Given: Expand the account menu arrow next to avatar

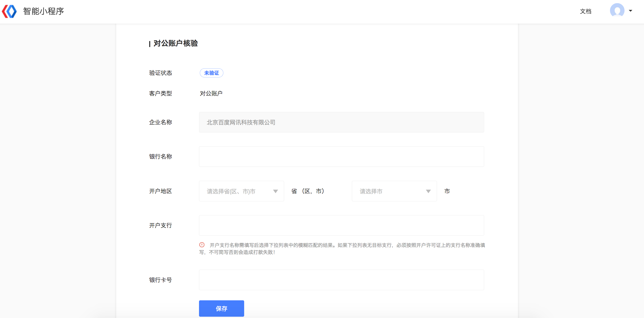Looking at the screenshot, I should (630, 11).
